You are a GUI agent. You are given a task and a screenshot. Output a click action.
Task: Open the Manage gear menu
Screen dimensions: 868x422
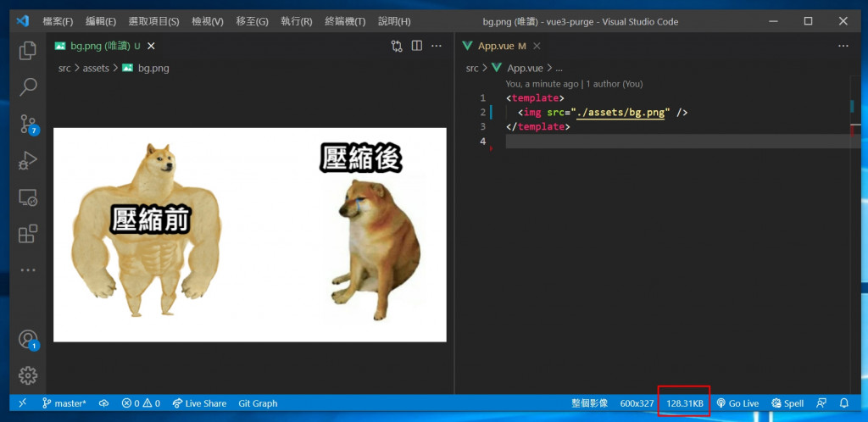coord(28,375)
